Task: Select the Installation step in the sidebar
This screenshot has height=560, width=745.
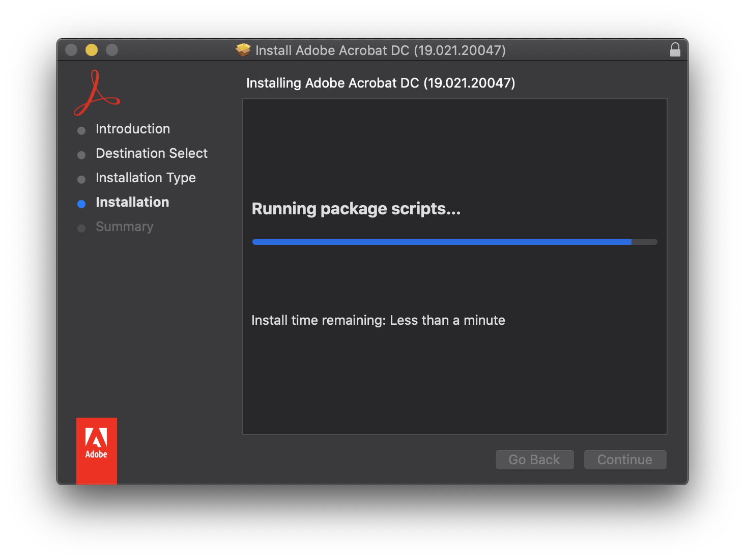Action: [x=132, y=202]
